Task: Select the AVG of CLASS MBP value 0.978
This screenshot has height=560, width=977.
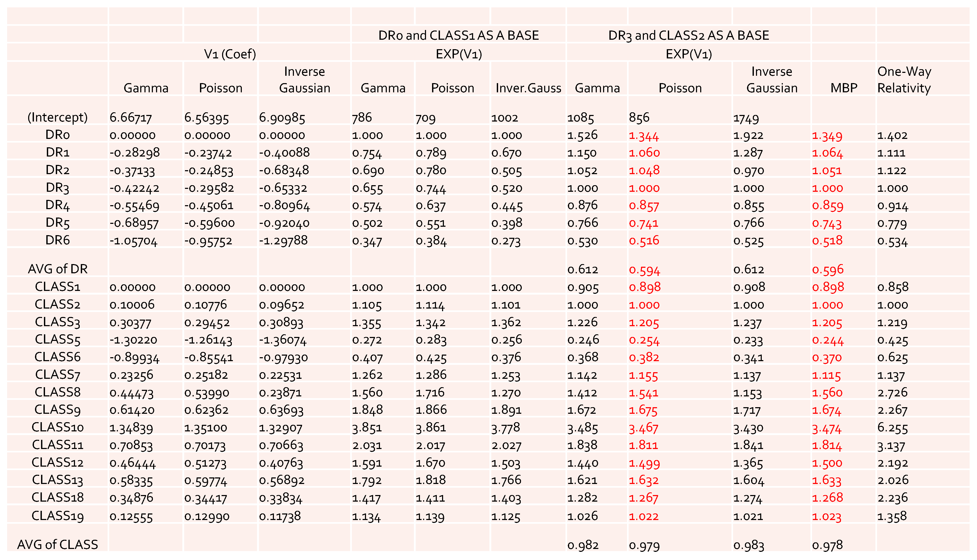Action: (x=827, y=545)
